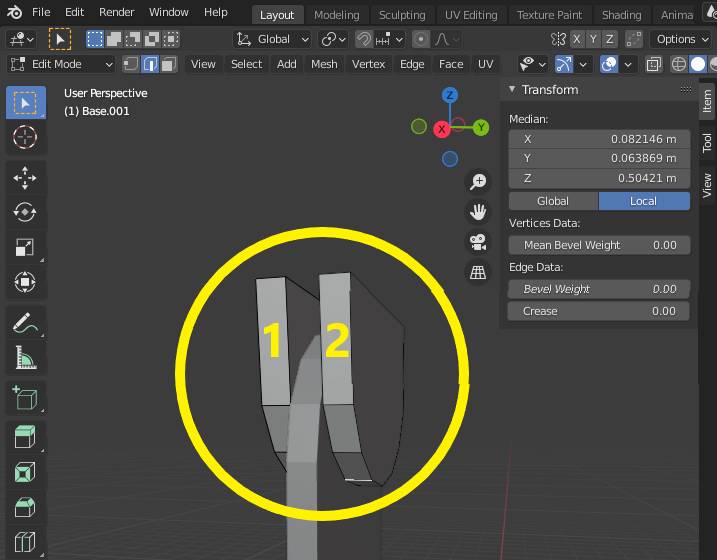Set median coordinates to Global

tap(553, 201)
